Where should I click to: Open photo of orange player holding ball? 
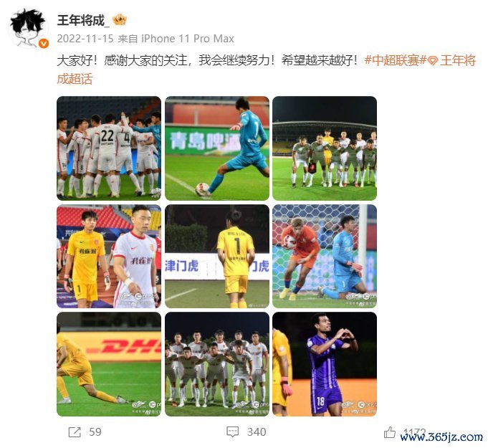[x=325, y=256]
